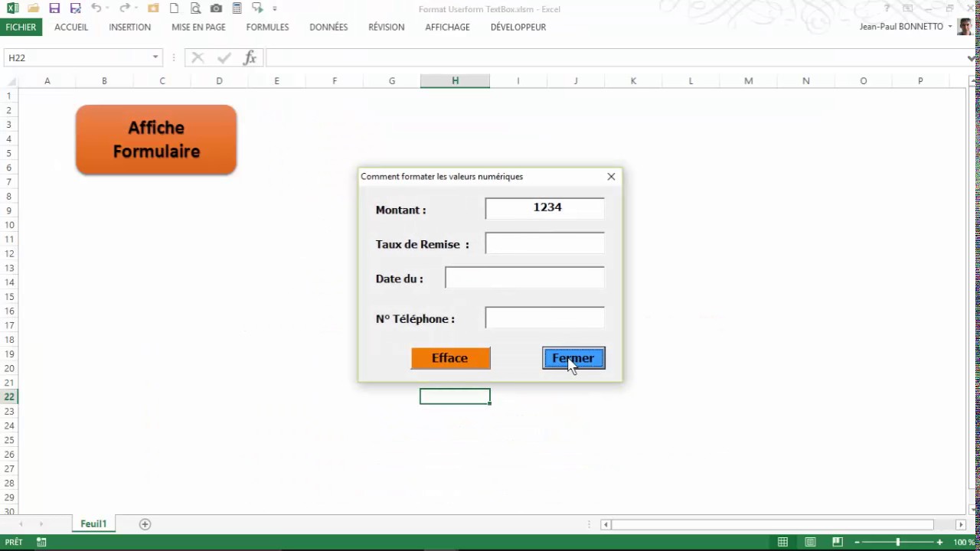Screen dimensions: 980x551
Task: Undo the last action
Action: click(x=96, y=8)
